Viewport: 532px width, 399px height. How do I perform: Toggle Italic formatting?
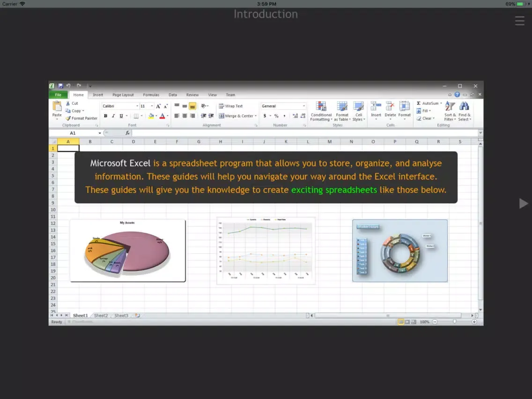[x=113, y=116]
